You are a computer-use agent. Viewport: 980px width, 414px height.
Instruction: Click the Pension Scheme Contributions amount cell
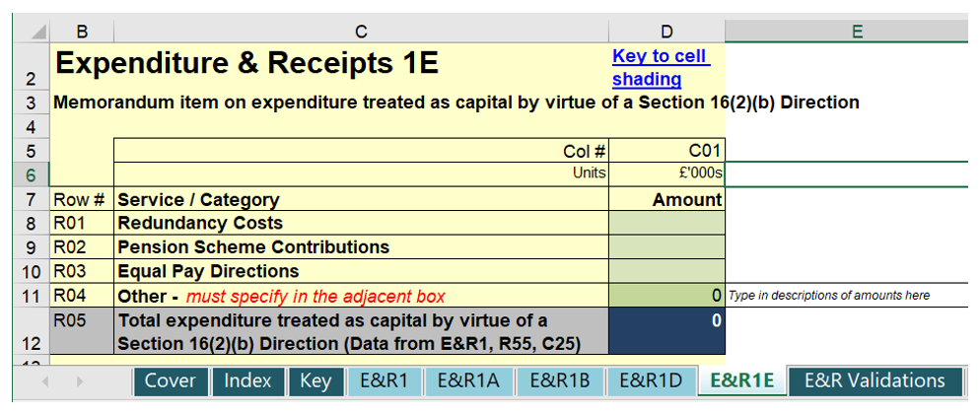click(x=667, y=247)
